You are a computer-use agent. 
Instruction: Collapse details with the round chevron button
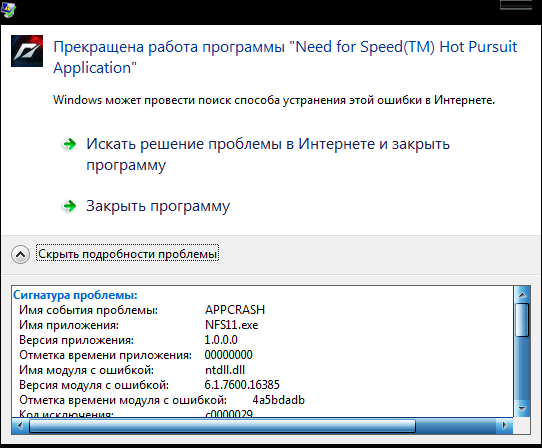20,255
